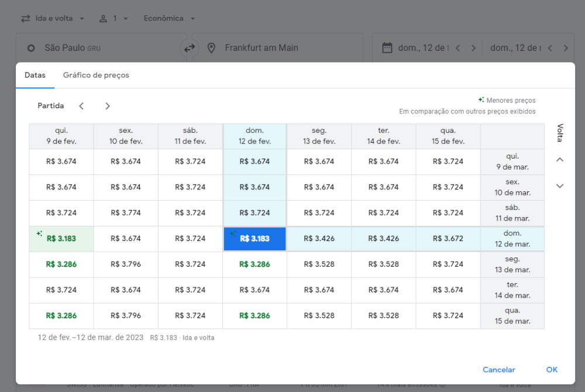
Task: Advance return date with far-right arrow
Action: [x=565, y=48]
